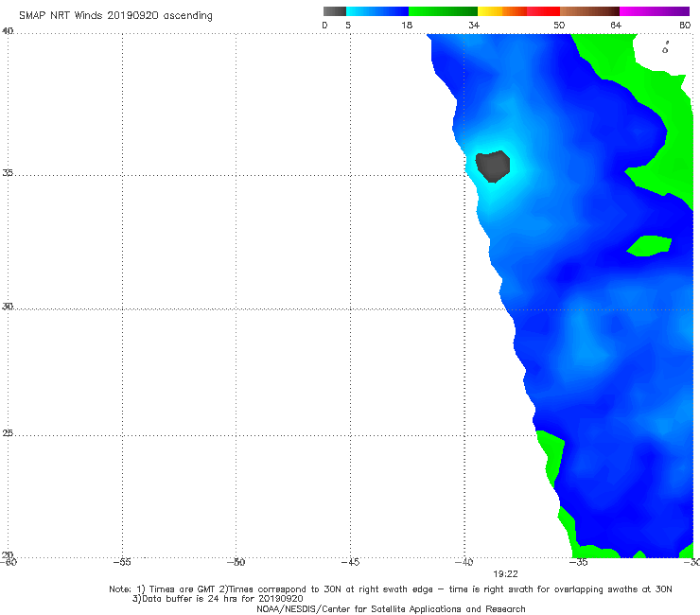Click the 'NOAA/NESDIS/Center for Satellite Applications' credit line

(391, 608)
